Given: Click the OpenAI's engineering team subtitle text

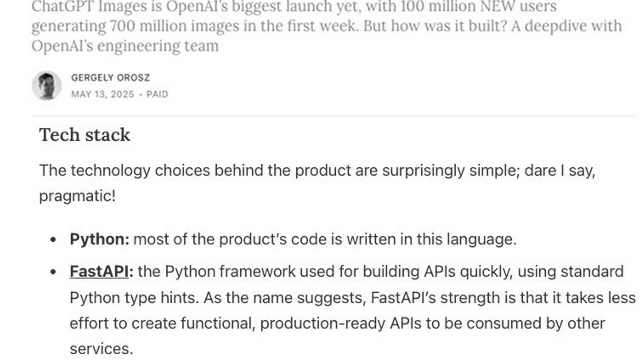Looking at the screenshot, I should pyautogui.click(x=125, y=46).
